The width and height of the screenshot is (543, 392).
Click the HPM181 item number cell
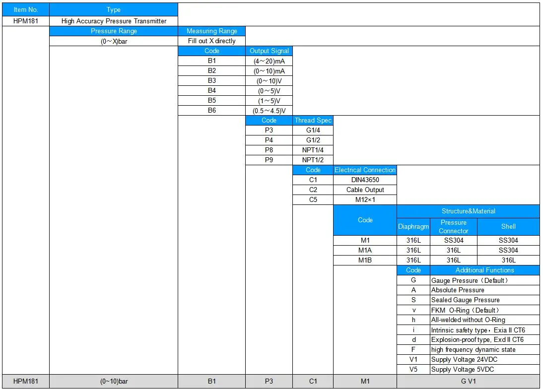click(x=26, y=21)
